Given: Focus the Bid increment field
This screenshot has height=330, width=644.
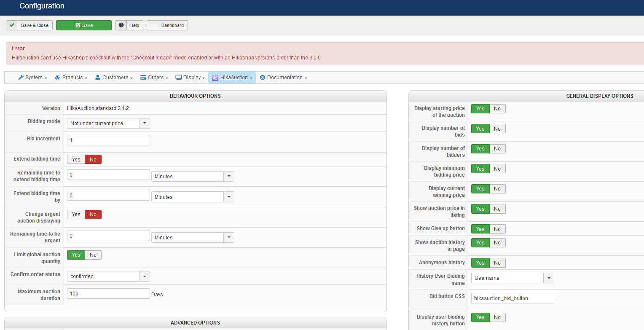Looking at the screenshot, I should click(108, 140).
